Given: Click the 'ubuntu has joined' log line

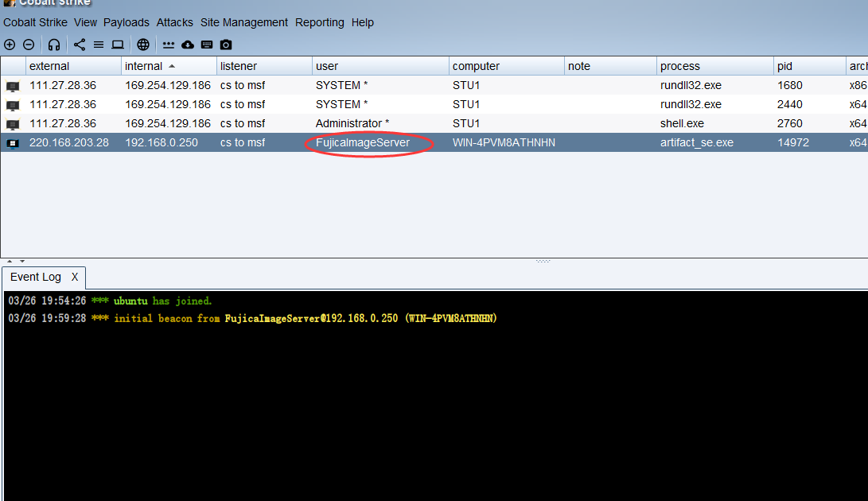Looking at the screenshot, I should (110, 301).
